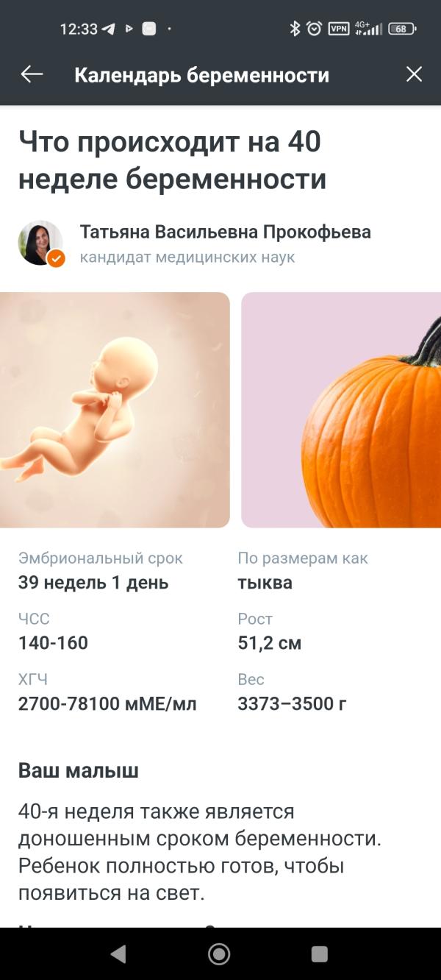Tap the alarm clock status icon

(315, 29)
